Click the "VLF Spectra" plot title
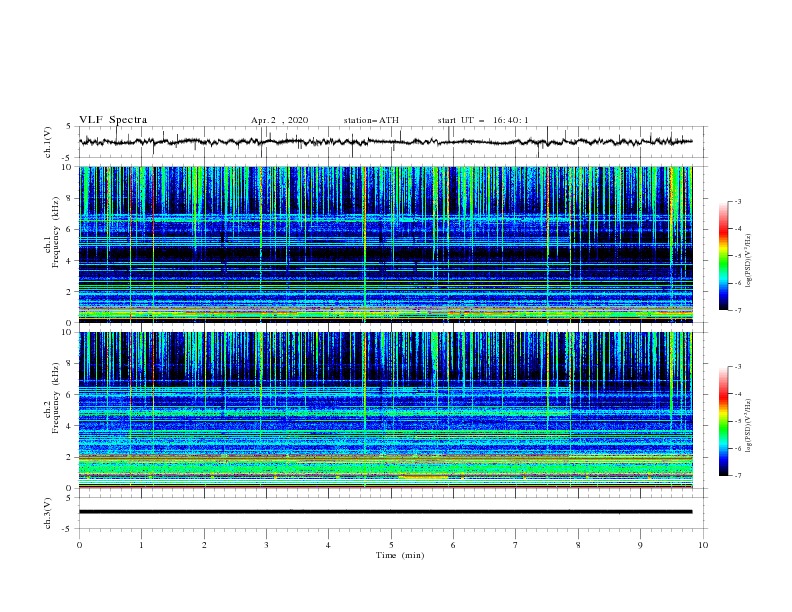 113,120
